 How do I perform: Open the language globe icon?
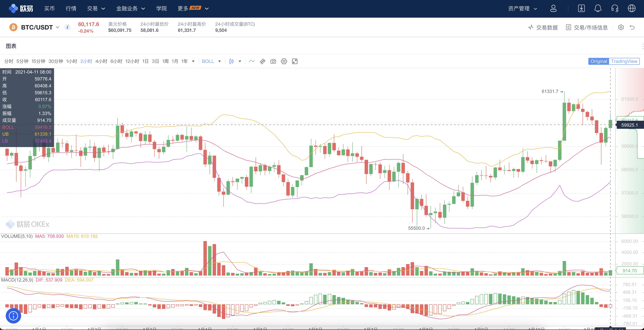pyautogui.click(x=632, y=8)
